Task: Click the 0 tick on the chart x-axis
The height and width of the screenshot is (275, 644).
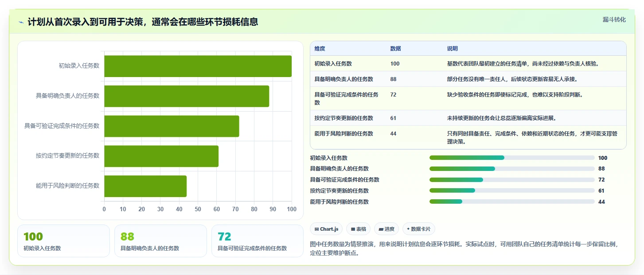Action: [x=104, y=209]
